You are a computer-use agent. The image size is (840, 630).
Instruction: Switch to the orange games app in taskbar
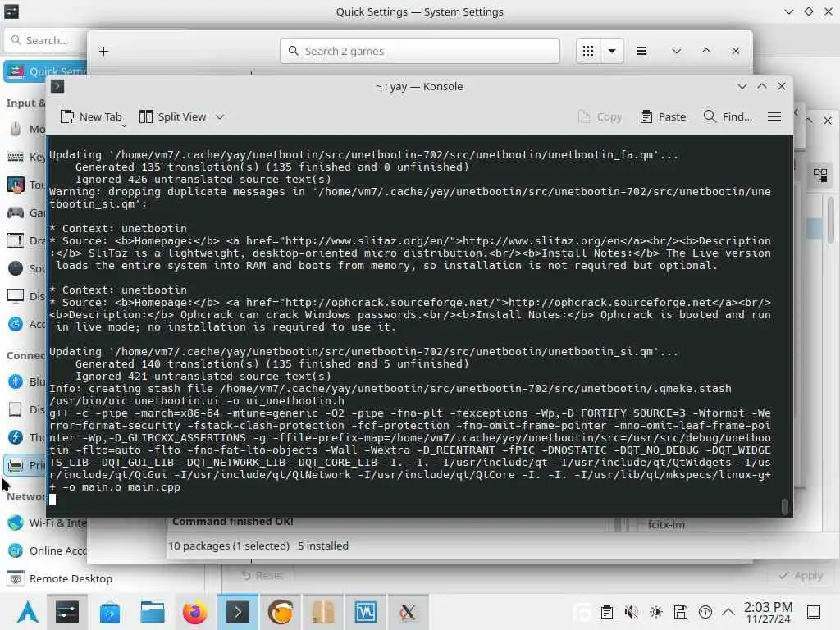281,612
